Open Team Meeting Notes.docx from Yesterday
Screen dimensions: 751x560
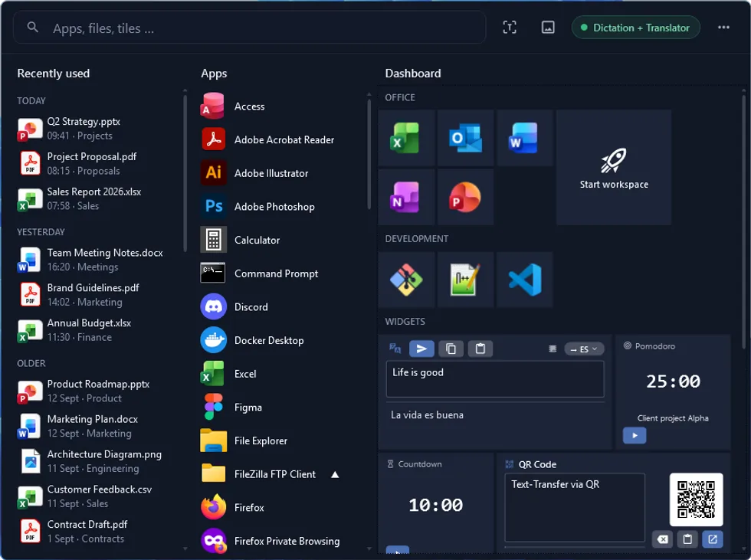[98, 260]
